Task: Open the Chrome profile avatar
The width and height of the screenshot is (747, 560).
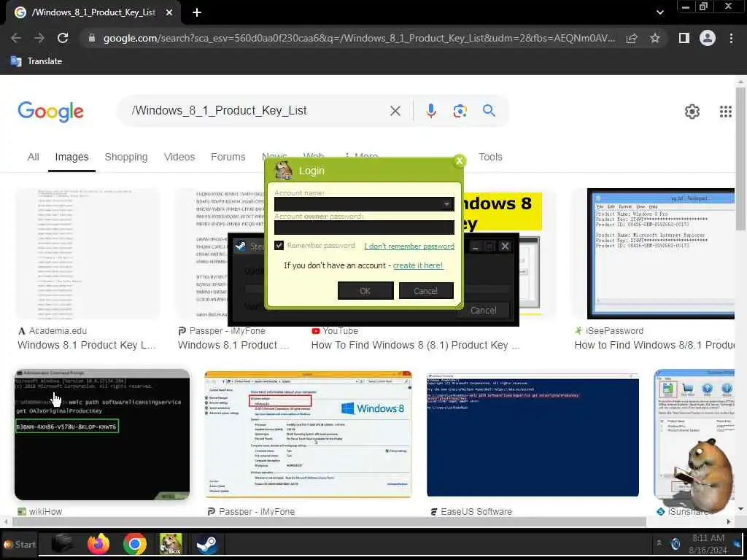Action: click(708, 38)
